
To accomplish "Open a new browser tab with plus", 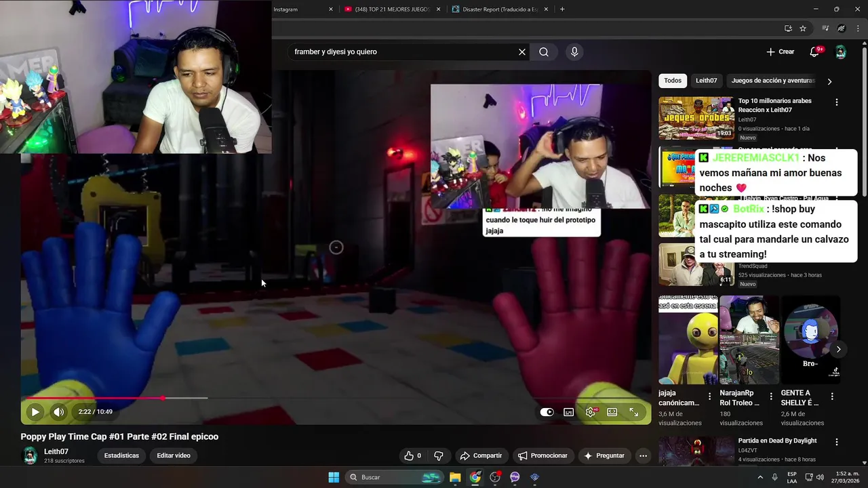I will click(562, 9).
